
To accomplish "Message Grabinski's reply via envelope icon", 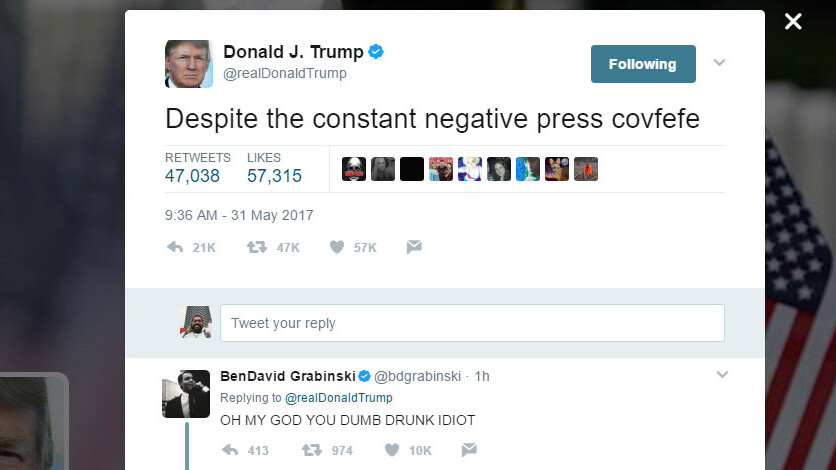I will tap(469, 450).
